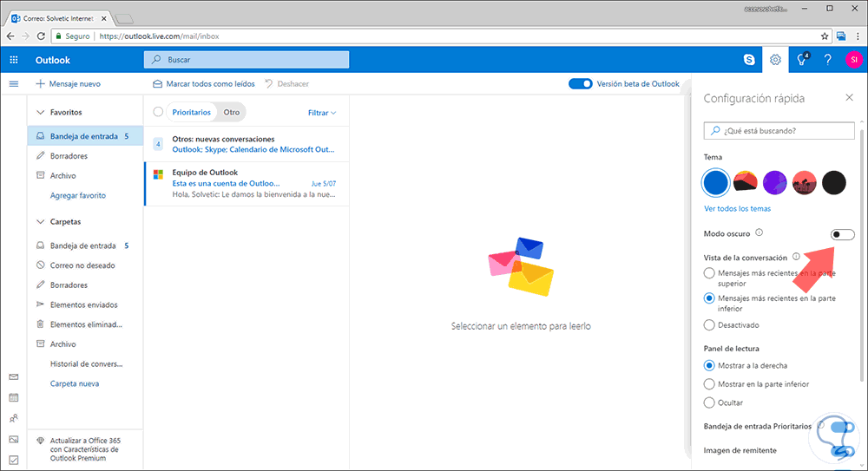This screenshot has width=868, height=471.
Task: Enable the Modo oscuro toggle
Action: pos(843,235)
